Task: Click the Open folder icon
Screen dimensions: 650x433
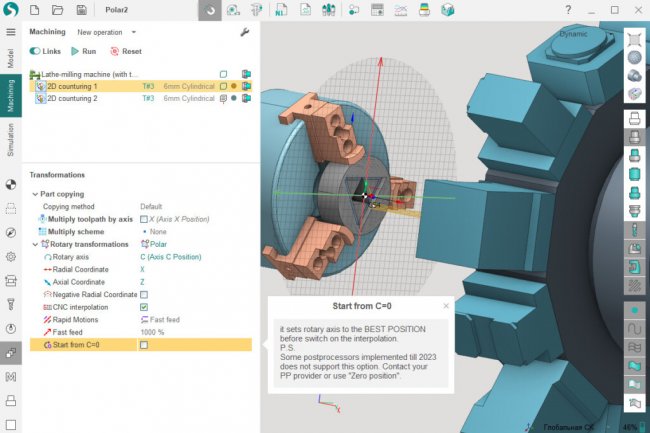Action: point(56,11)
